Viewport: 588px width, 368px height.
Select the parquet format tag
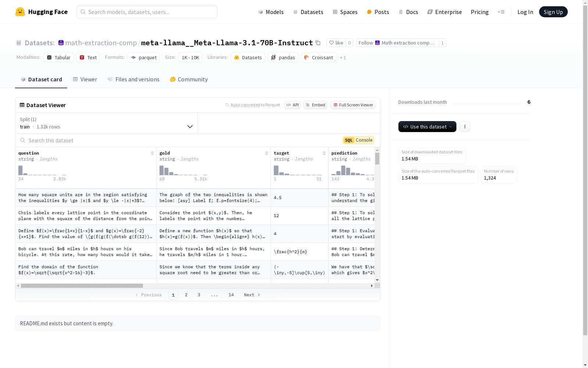[x=144, y=57]
